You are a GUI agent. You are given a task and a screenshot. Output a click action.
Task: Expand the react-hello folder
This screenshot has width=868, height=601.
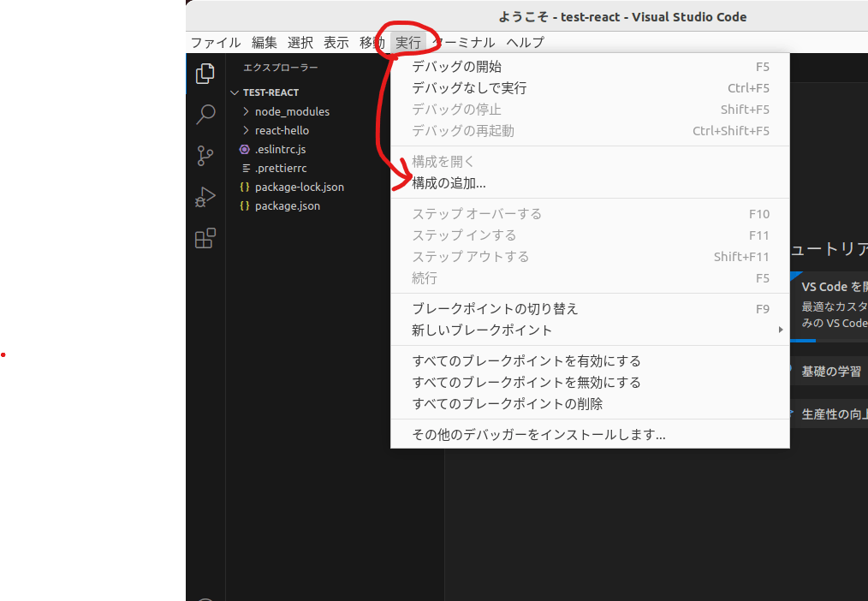[246, 131]
